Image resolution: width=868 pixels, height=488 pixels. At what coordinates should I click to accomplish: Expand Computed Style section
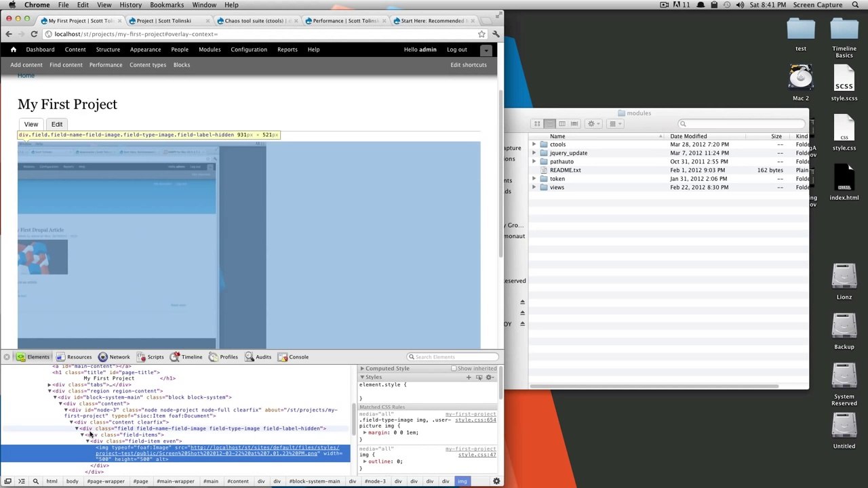tap(362, 369)
